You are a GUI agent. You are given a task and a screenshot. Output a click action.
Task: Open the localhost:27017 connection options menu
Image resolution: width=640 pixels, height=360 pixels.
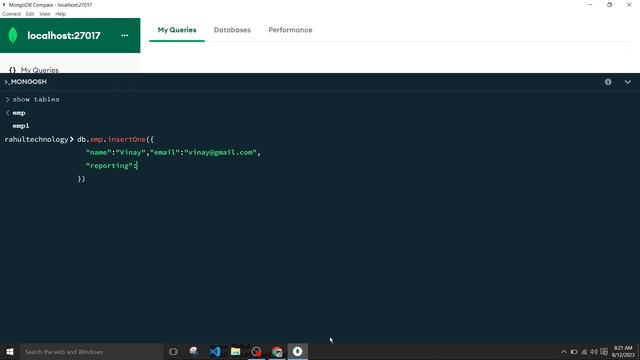pyautogui.click(x=124, y=36)
